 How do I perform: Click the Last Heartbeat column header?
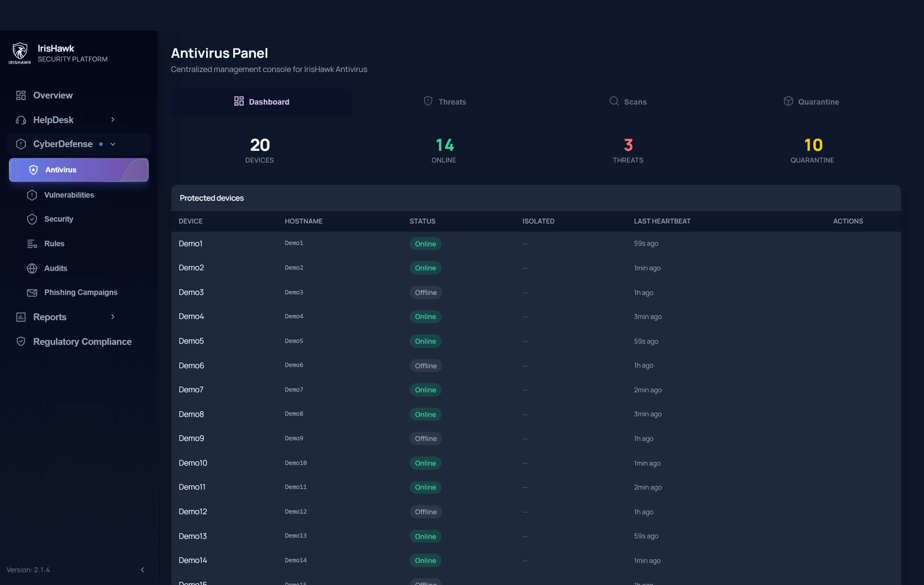point(662,221)
